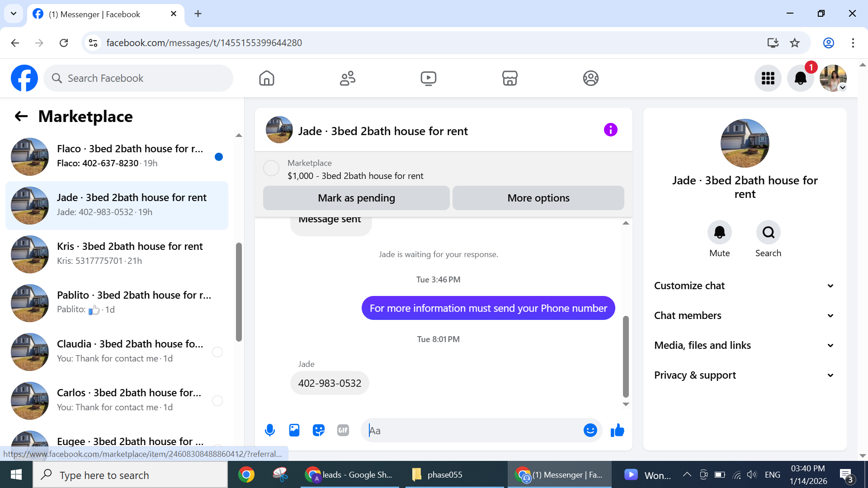This screenshot has width=868, height=488.
Task: Send a thumbs-up like
Action: [617, 430]
